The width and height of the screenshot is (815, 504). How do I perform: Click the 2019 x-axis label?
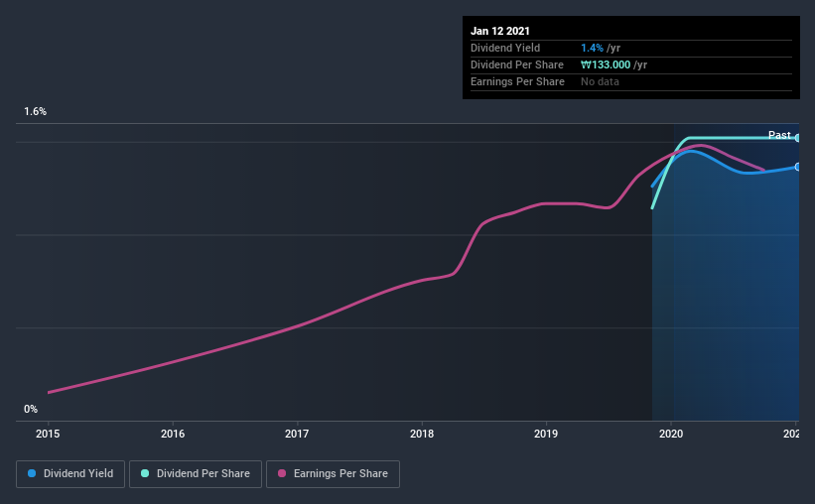pyautogui.click(x=546, y=434)
